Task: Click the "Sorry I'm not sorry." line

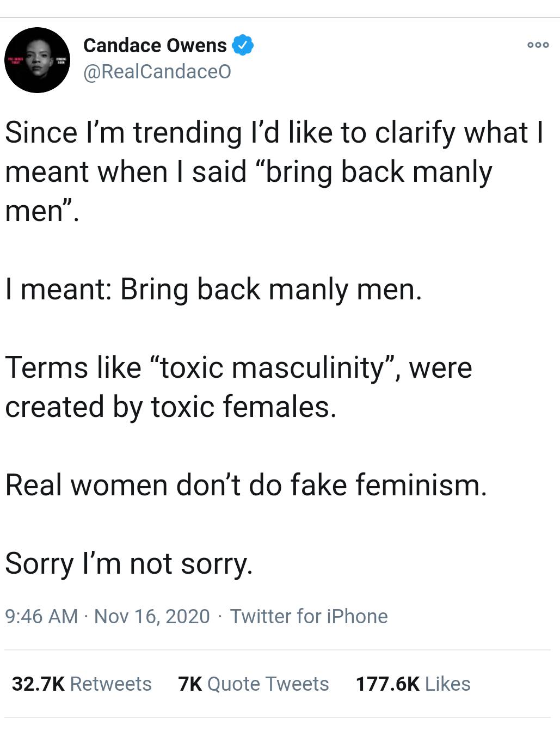Action: click(x=129, y=563)
